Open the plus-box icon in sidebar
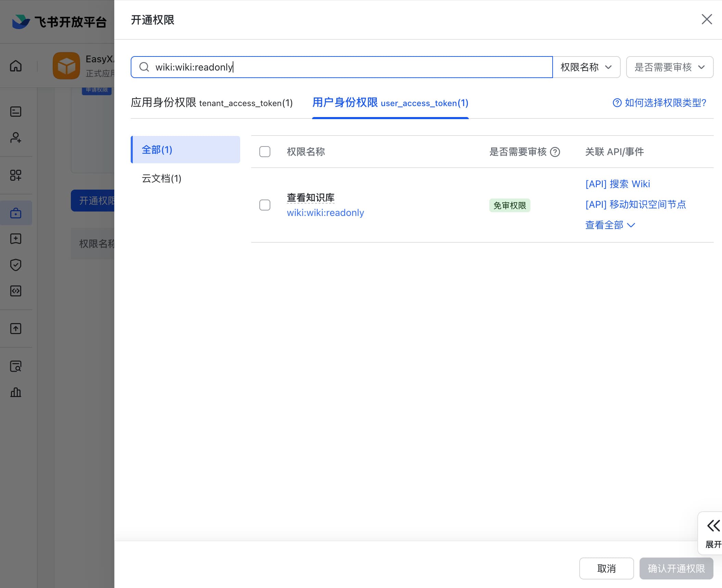Screen dimensions: 722x588 point(16,239)
